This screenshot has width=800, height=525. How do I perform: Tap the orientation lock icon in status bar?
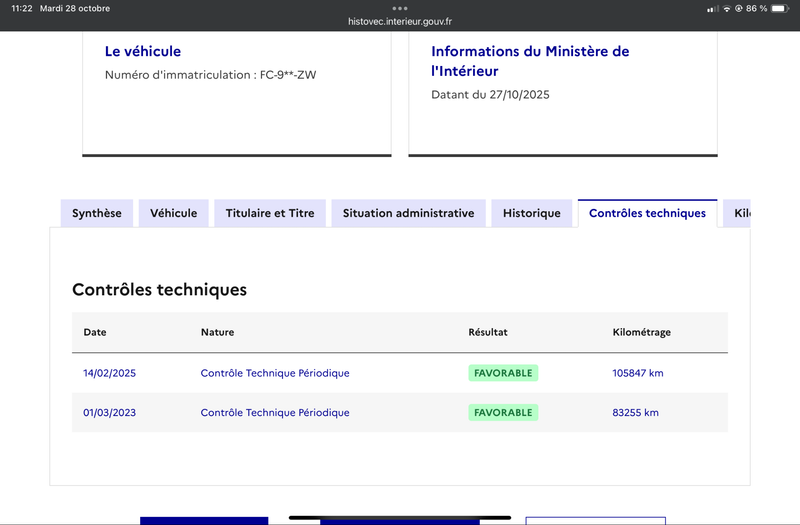point(739,8)
